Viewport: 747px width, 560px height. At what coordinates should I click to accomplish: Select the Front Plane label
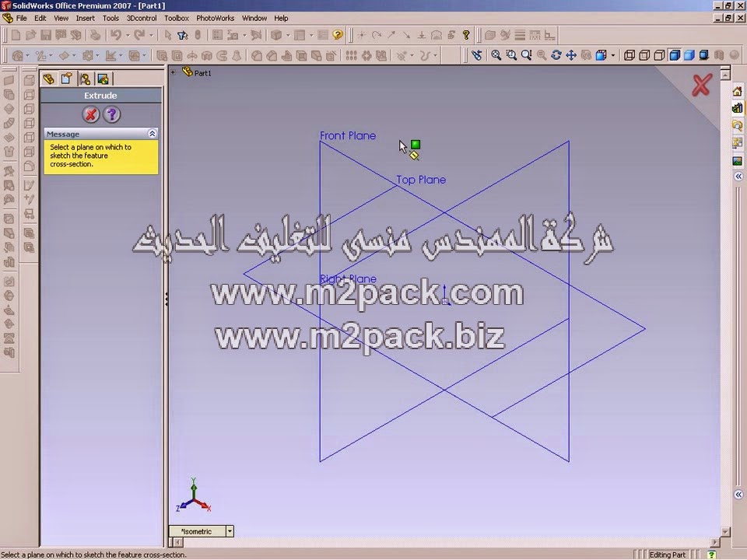(348, 135)
